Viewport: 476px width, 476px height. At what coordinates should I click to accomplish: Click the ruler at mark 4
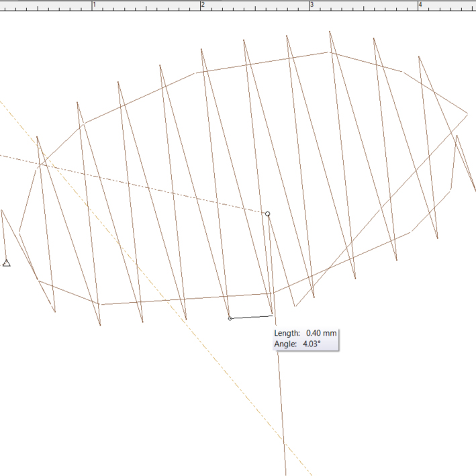[x=419, y=5]
